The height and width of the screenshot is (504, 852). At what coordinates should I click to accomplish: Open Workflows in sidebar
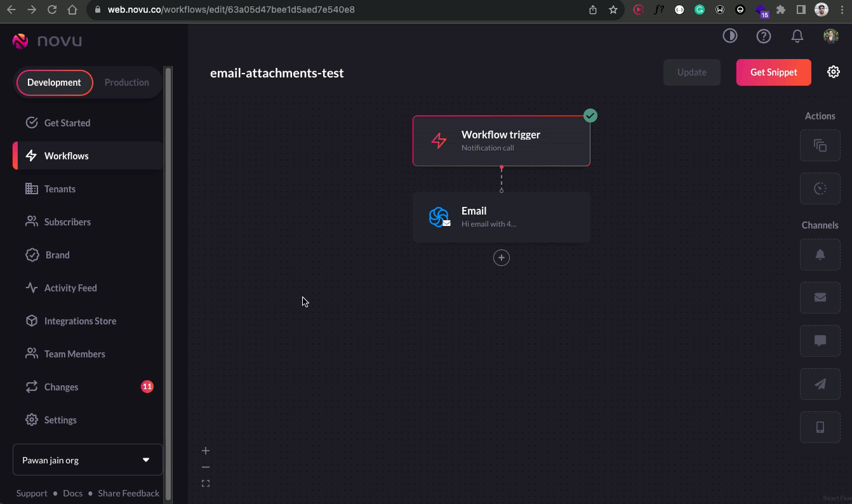click(x=88, y=156)
